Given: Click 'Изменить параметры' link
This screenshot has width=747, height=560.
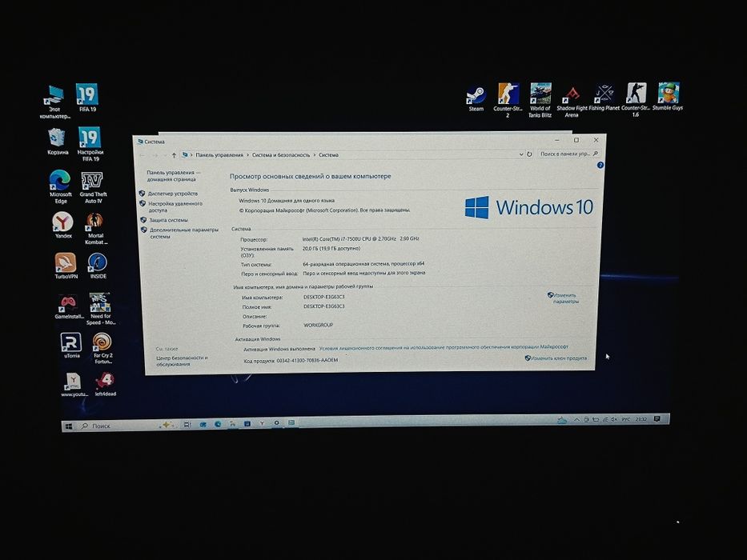Looking at the screenshot, I should point(565,298).
